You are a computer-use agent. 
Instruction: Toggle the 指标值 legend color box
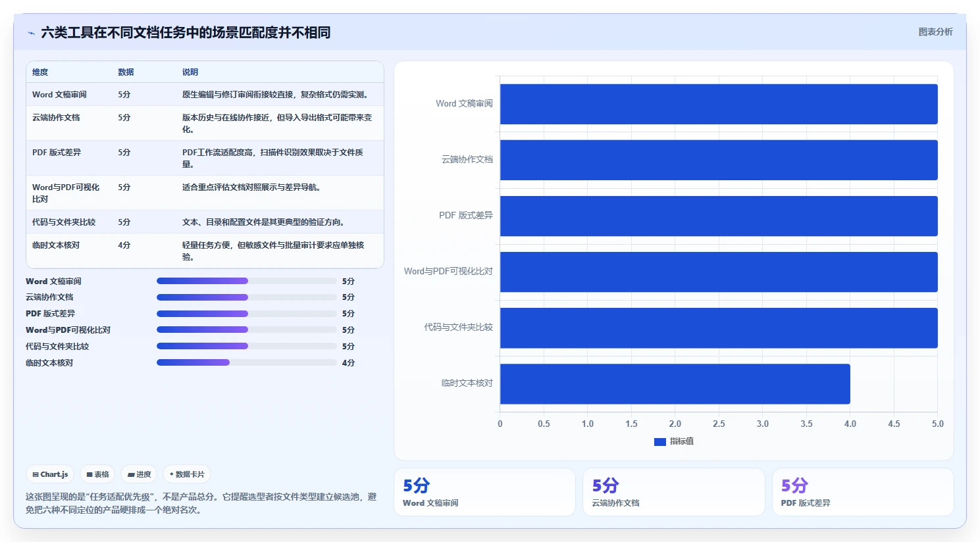click(660, 441)
